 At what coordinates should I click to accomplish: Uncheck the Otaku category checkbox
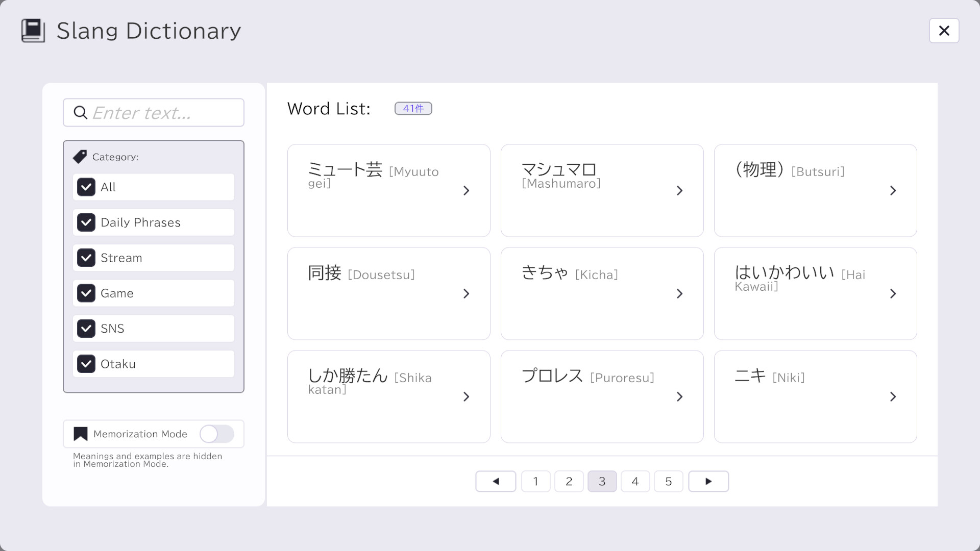(86, 364)
